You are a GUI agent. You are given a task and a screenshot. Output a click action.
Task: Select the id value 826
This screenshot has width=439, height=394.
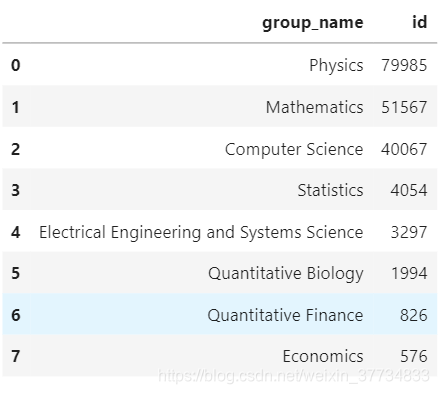tap(413, 315)
